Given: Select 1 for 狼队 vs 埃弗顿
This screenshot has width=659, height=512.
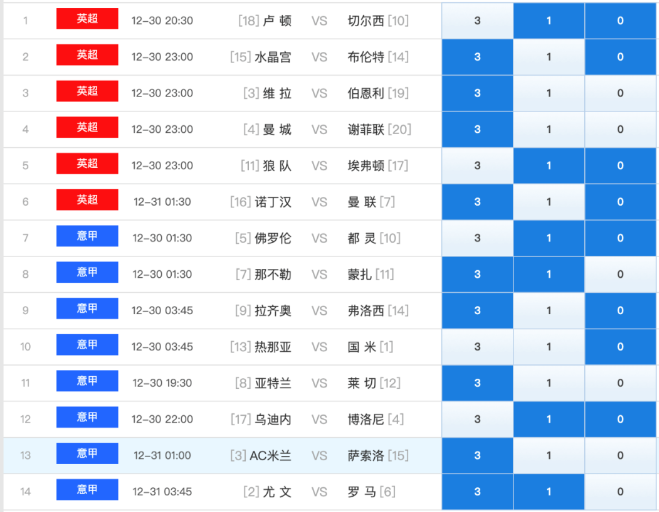Looking at the screenshot, I should tap(548, 166).
